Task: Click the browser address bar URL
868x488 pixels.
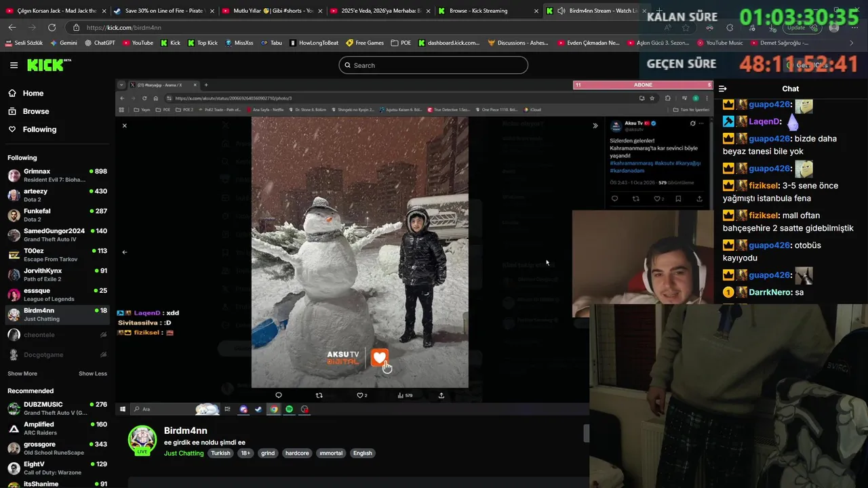Action: click(x=124, y=28)
